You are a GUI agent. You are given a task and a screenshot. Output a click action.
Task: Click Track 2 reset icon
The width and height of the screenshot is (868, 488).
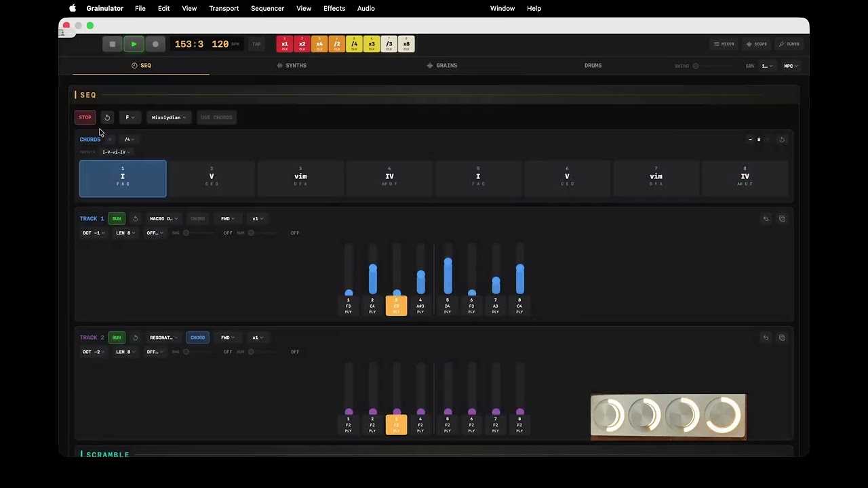click(x=135, y=338)
